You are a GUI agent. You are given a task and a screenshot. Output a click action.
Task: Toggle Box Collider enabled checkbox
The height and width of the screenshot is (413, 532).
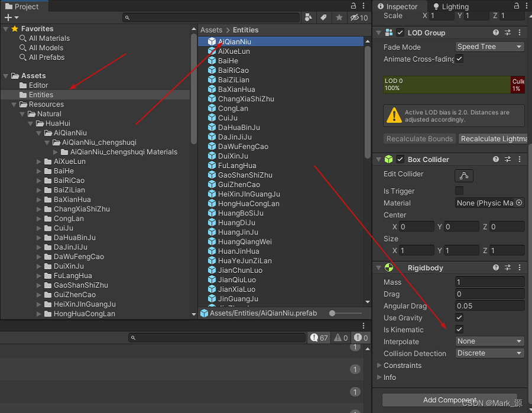pos(400,159)
